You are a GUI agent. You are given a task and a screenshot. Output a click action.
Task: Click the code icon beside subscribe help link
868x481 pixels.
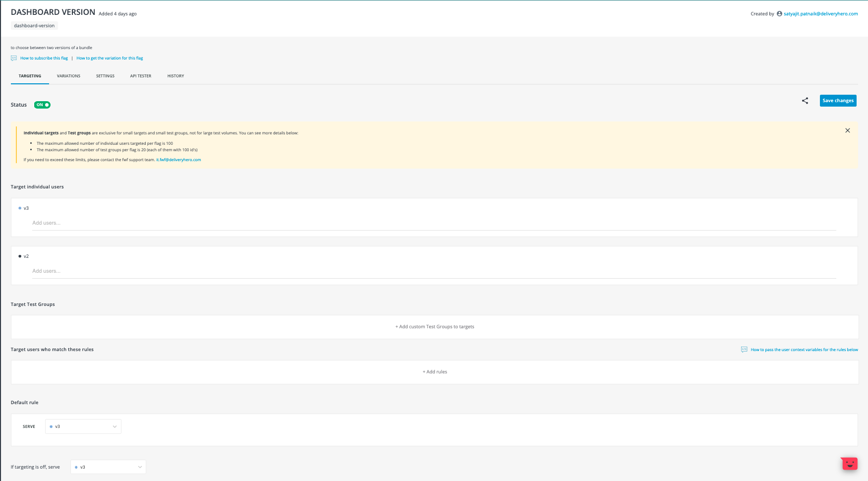(14, 58)
